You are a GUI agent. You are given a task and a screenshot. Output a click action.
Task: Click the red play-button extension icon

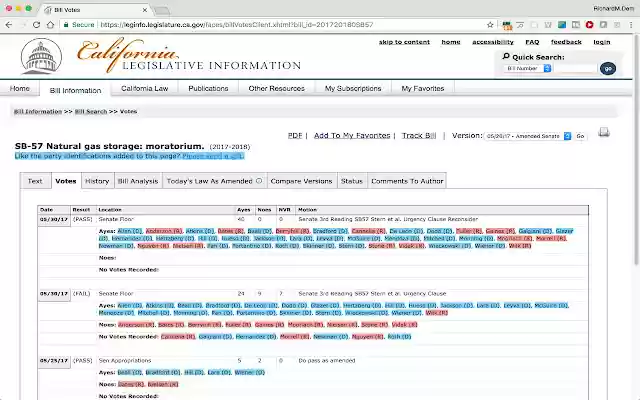pos(589,25)
